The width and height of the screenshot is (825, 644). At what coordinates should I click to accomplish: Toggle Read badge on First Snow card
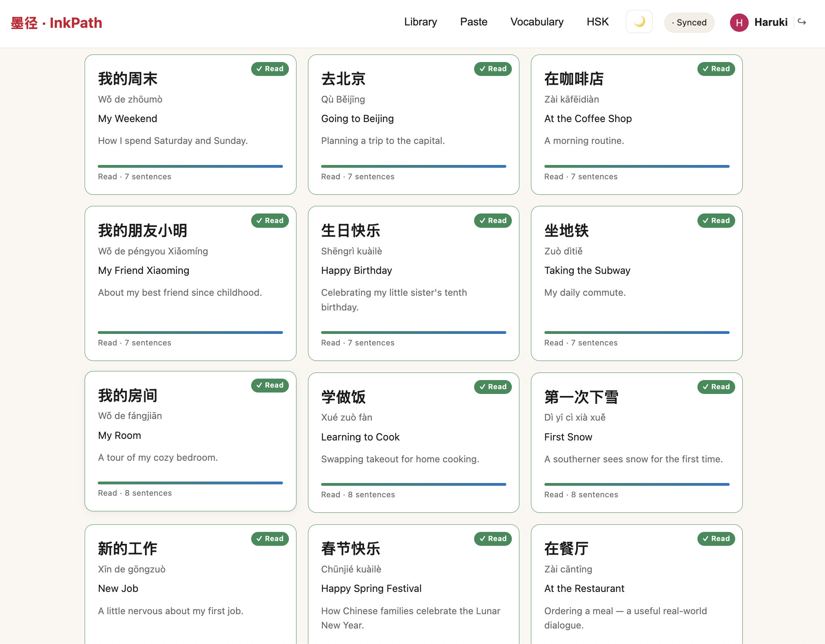point(716,387)
